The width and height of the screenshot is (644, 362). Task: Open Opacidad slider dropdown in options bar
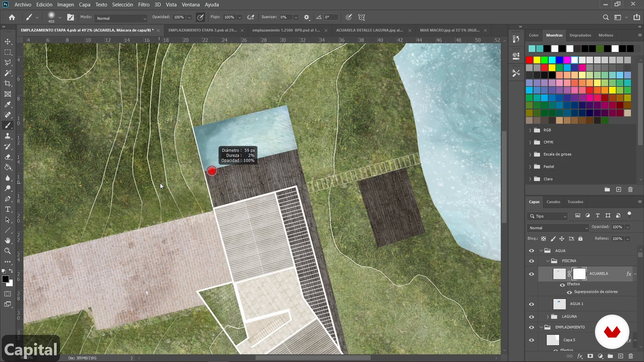189,17
